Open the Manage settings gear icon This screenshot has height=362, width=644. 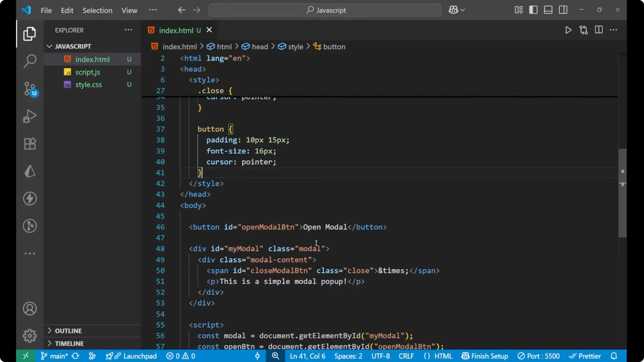tap(30, 336)
